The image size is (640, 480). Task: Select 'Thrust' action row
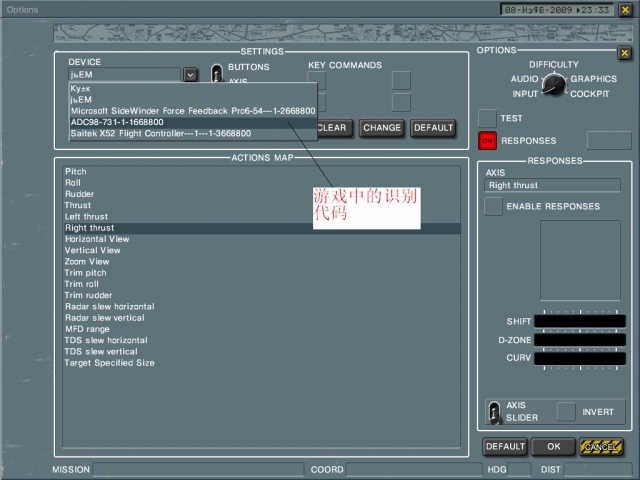pos(262,205)
